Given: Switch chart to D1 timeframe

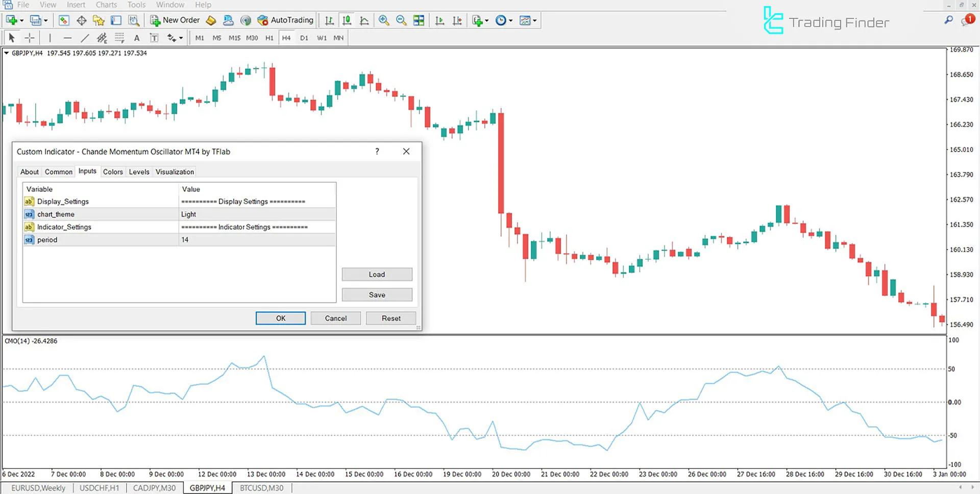Looking at the screenshot, I should point(304,38).
